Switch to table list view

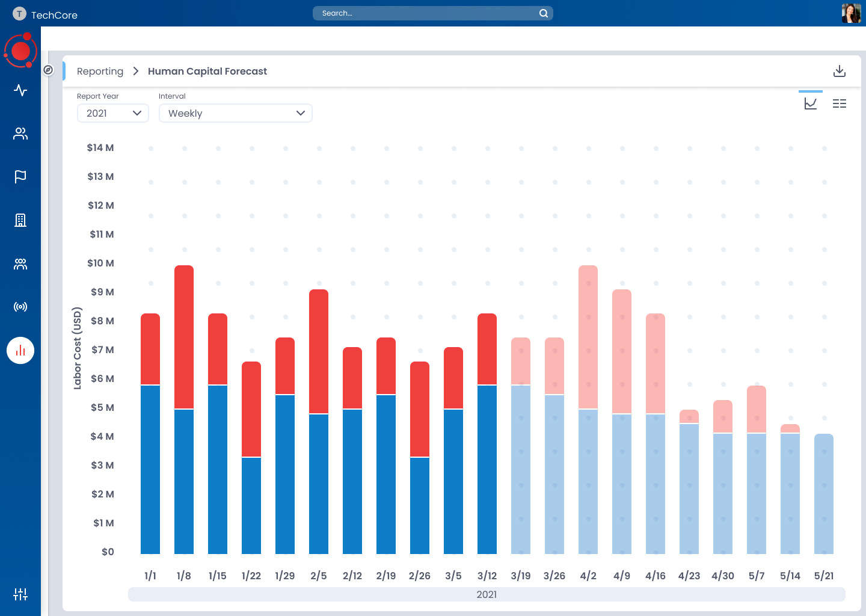click(x=840, y=103)
